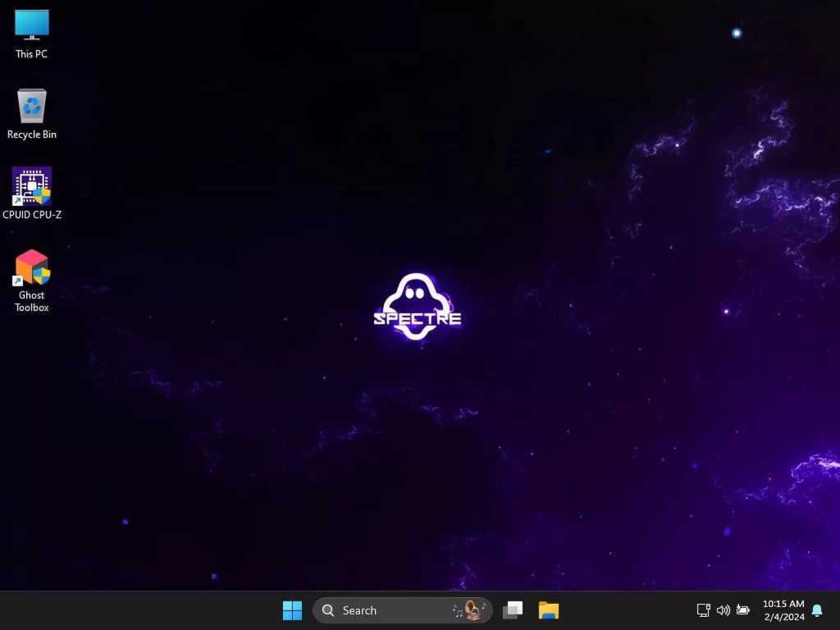This screenshot has width=840, height=630.
Task: Click the battery tray icon
Action: point(743,610)
